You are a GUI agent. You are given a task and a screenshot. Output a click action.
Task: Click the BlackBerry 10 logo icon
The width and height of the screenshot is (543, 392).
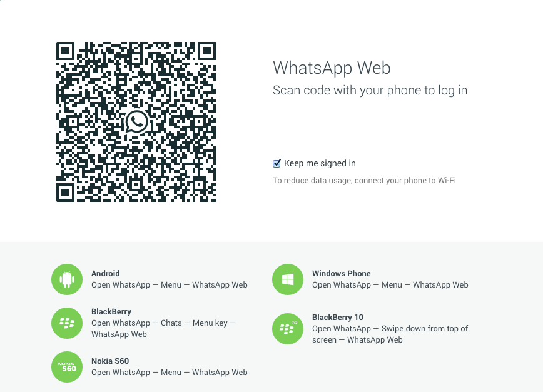point(287,329)
